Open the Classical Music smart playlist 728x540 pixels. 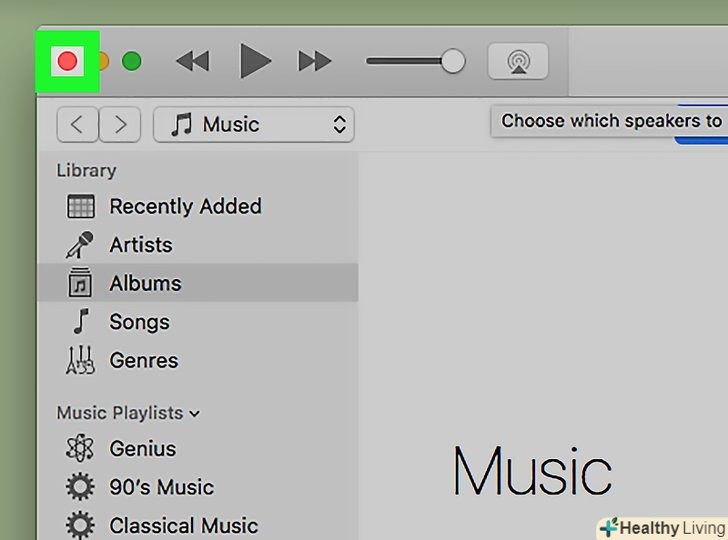pos(197,526)
